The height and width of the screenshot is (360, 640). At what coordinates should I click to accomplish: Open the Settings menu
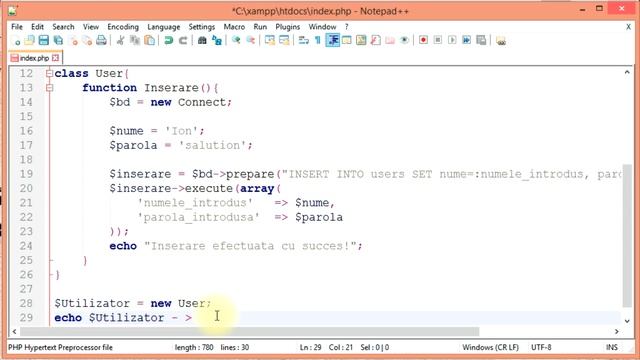point(202,27)
